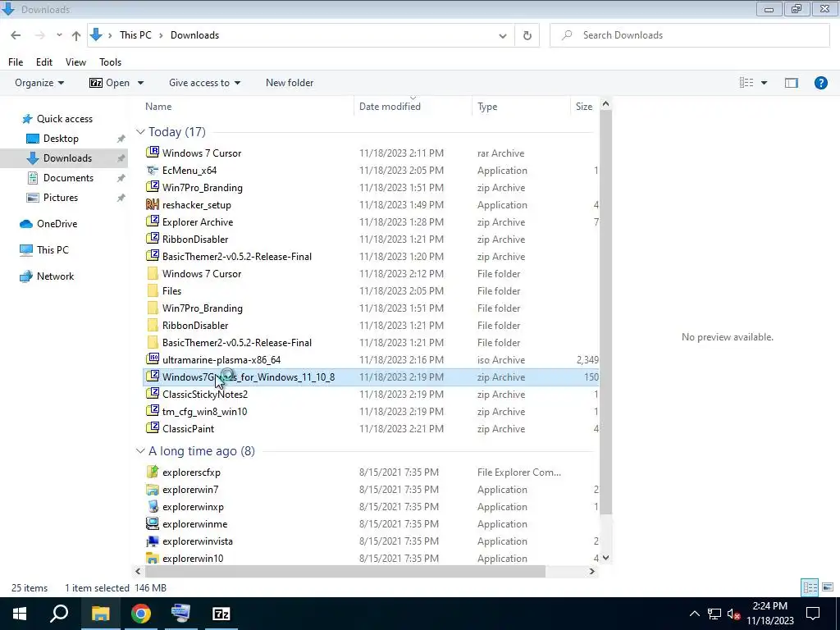This screenshot has width=840, height=630.
Task: Select the explorerwin7 application icon
Action: [153, 489]
